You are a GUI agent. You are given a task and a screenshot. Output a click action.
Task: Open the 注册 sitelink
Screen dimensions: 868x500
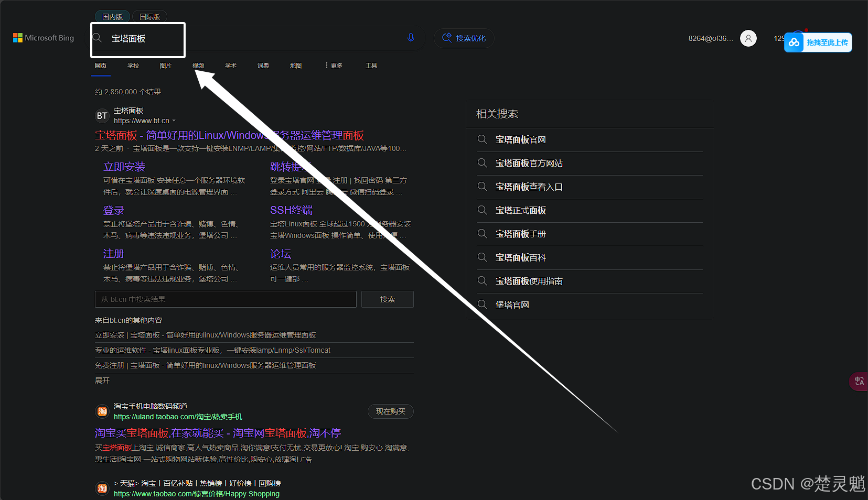[x=114, y=254]
